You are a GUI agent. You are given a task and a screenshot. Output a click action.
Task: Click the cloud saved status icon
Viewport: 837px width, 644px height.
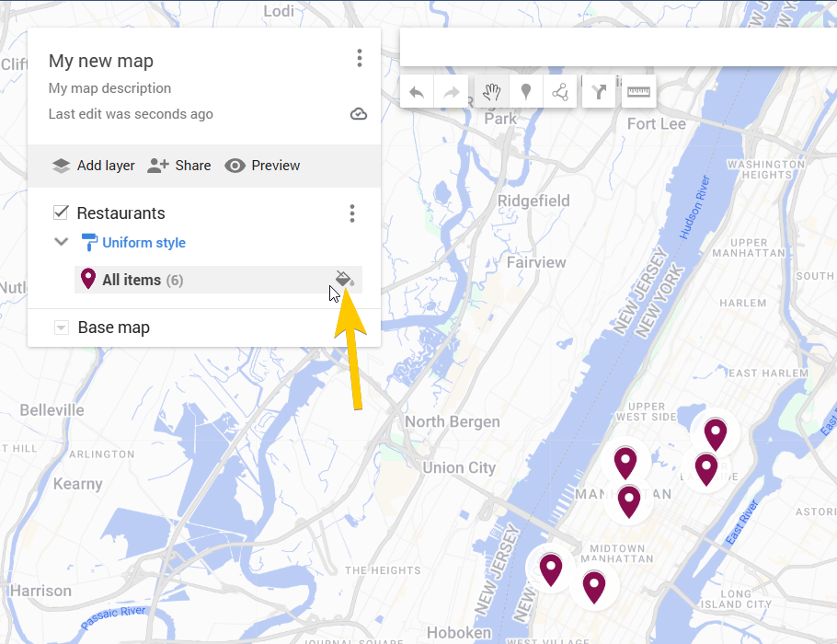[x=358, y=114]
